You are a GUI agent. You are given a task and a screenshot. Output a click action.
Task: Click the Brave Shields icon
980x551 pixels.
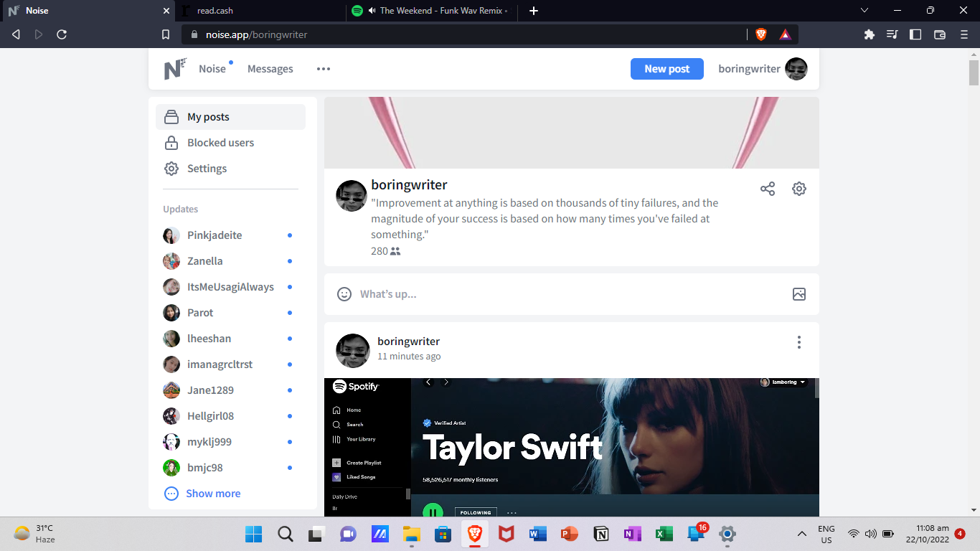(x=761, y=34)
